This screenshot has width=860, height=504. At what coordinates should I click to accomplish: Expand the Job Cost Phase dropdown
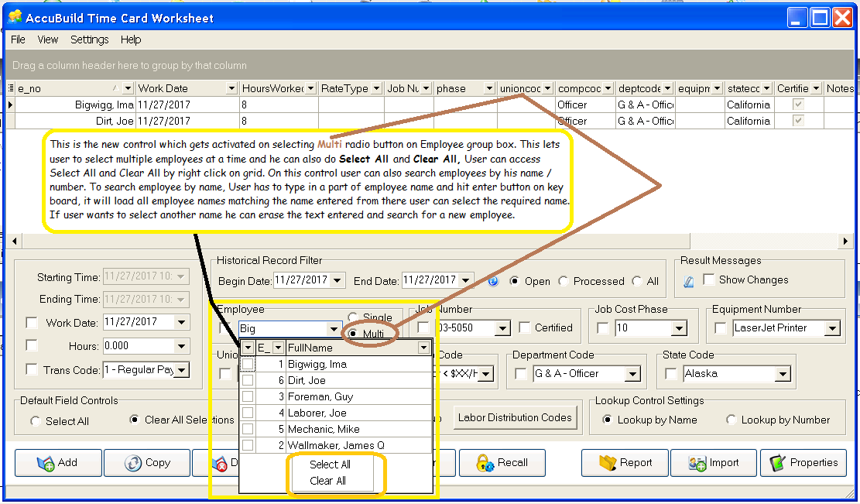tap(679, 328)
